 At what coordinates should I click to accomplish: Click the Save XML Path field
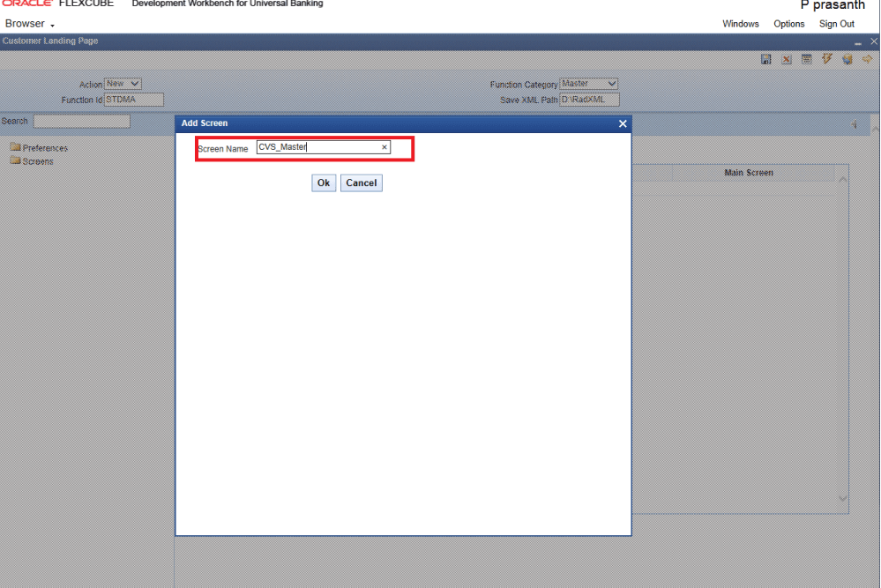pyautogui.click(x=589, y=100)
